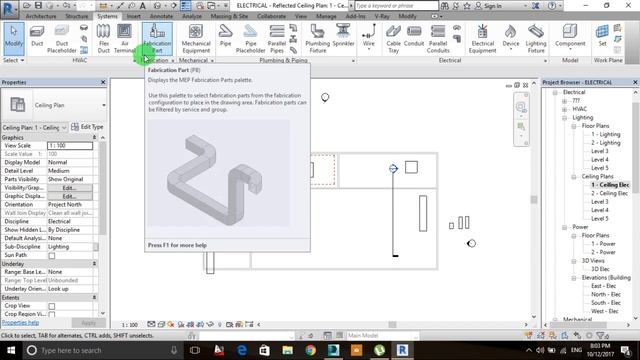The width and height of the screenshot is (640, 360).
Task: Select the 1 - Lighting floor plan
Action: pos(606,134)
